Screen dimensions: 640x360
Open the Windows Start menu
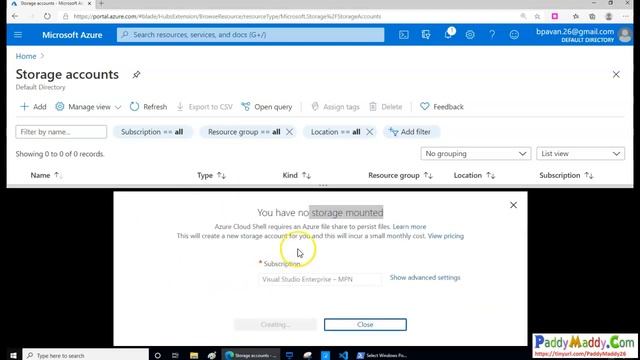click(x=13, y=355)
